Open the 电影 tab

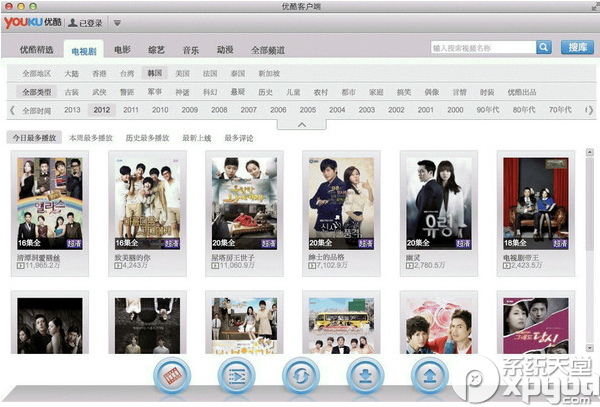tap(122, 50)
